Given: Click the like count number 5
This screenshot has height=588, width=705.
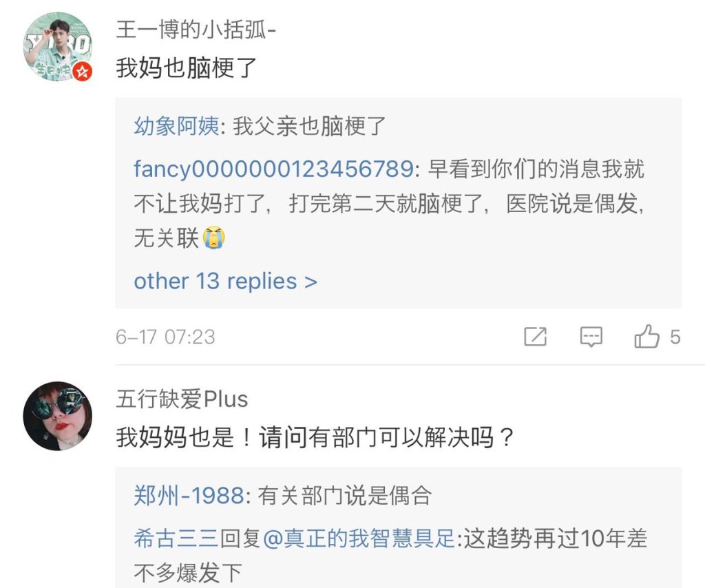Looking at the screenshot, I should 675,337.
